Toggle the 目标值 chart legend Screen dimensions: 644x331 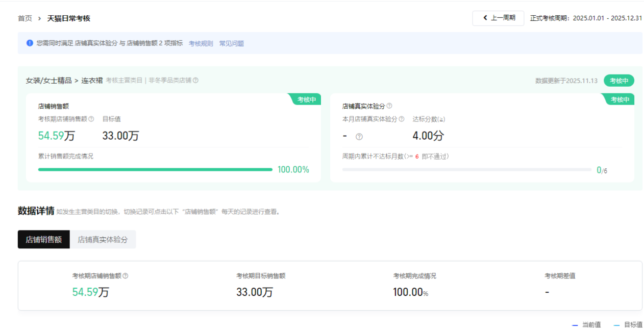[628, 324]
